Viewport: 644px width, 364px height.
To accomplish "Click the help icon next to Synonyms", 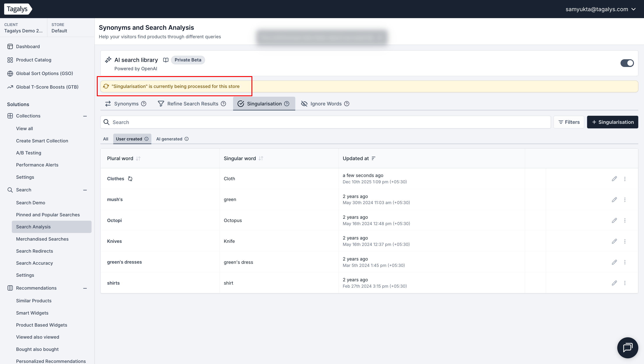I will 144,104.
